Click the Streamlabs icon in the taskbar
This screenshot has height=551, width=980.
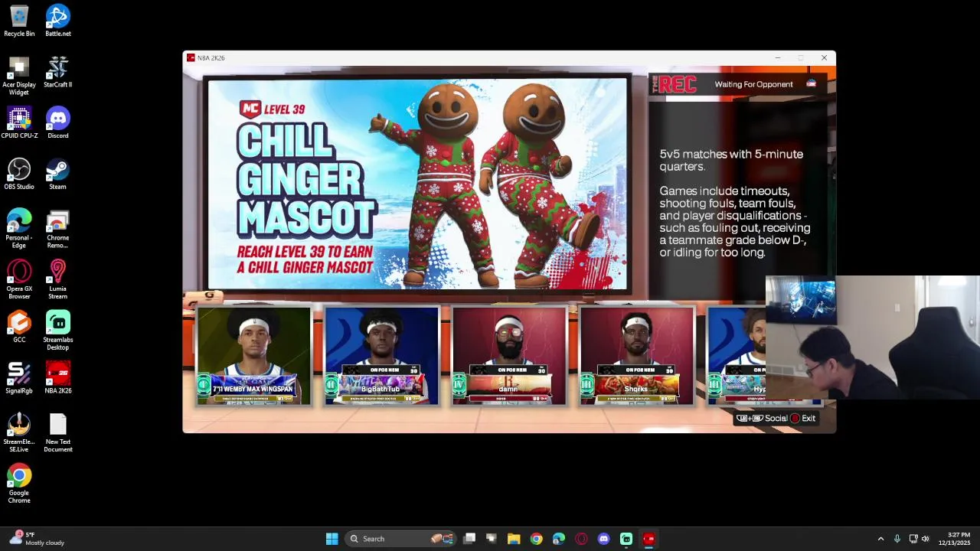click(x=626, y=539)
